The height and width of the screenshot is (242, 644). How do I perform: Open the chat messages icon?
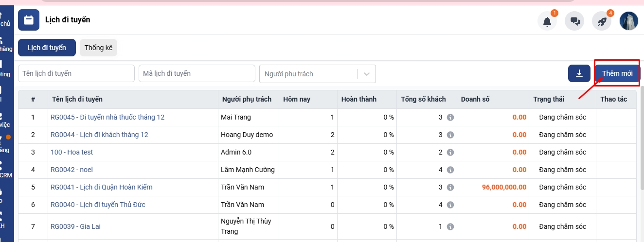tap(574, 21)
